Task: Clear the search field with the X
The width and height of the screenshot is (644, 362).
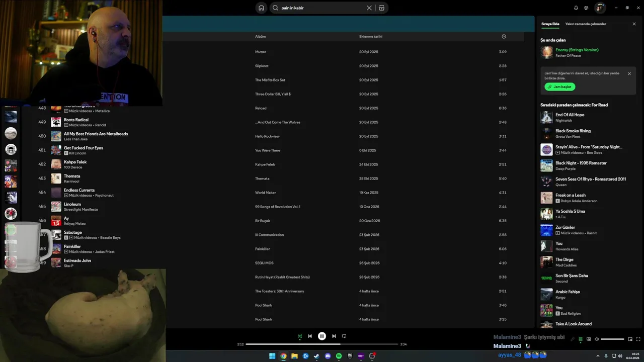Action: click(x=369, y=8)
